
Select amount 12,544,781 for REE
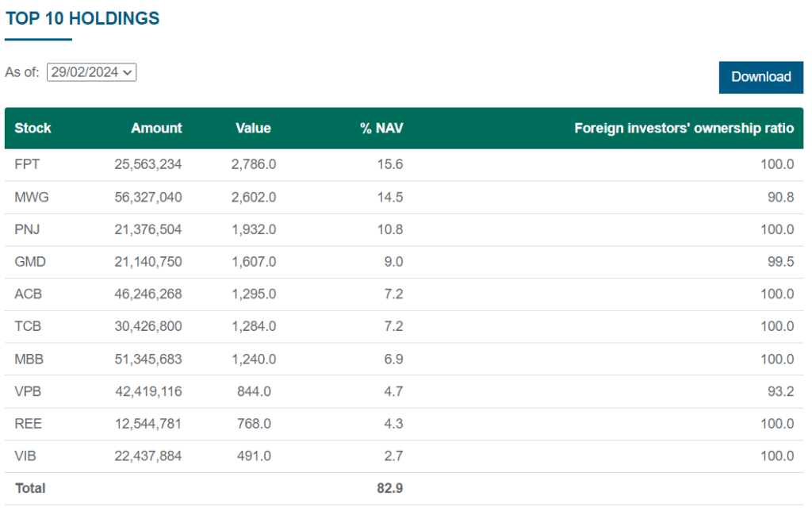(148, 424)
